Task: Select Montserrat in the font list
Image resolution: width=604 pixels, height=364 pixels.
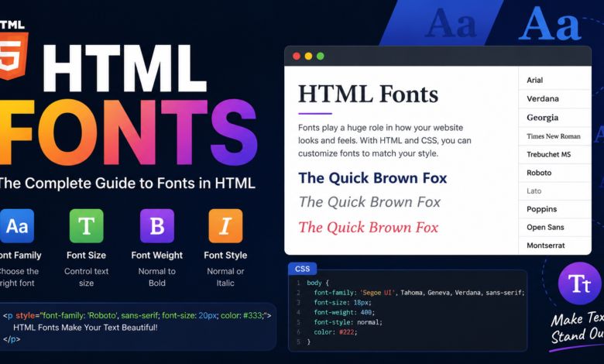Action: pos(554,246)
